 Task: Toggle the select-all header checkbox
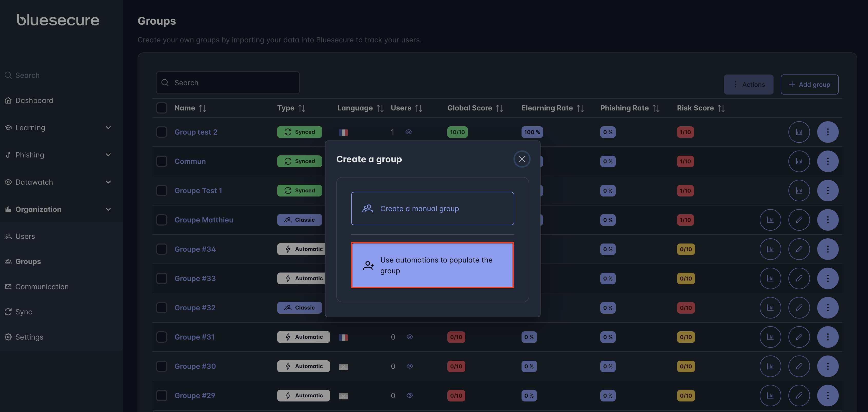point(162,108)
